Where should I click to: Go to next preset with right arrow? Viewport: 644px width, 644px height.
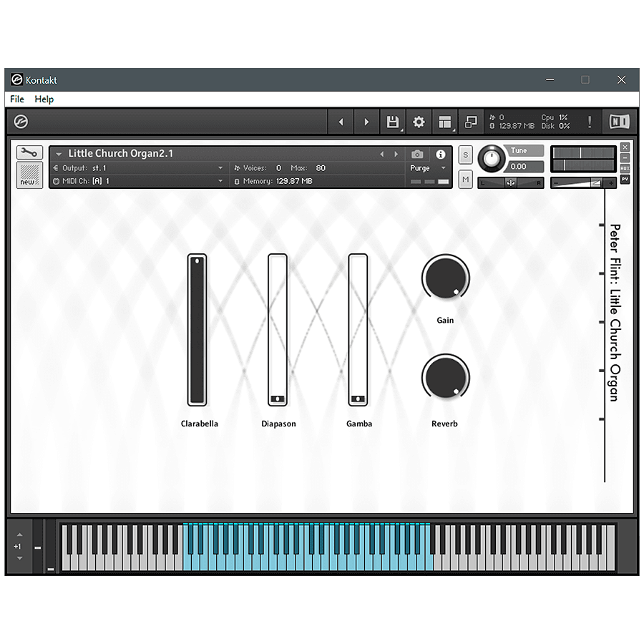(366, 122)
